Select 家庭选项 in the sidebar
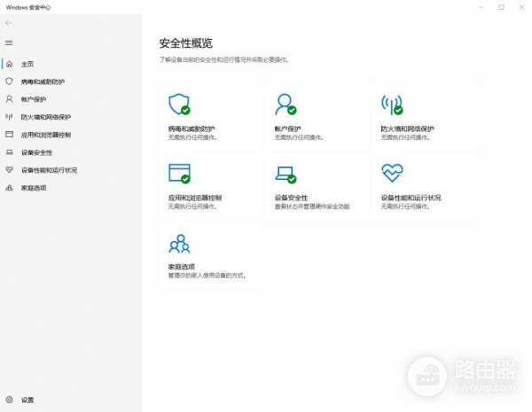532x412 pixels. 34,188
